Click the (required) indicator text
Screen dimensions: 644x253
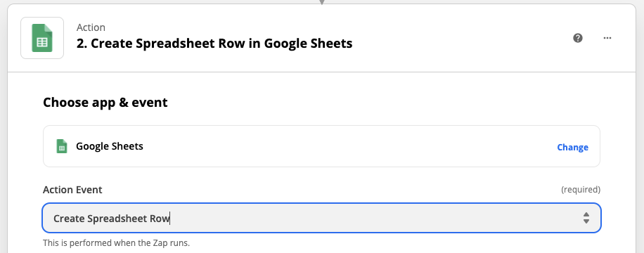580,190
